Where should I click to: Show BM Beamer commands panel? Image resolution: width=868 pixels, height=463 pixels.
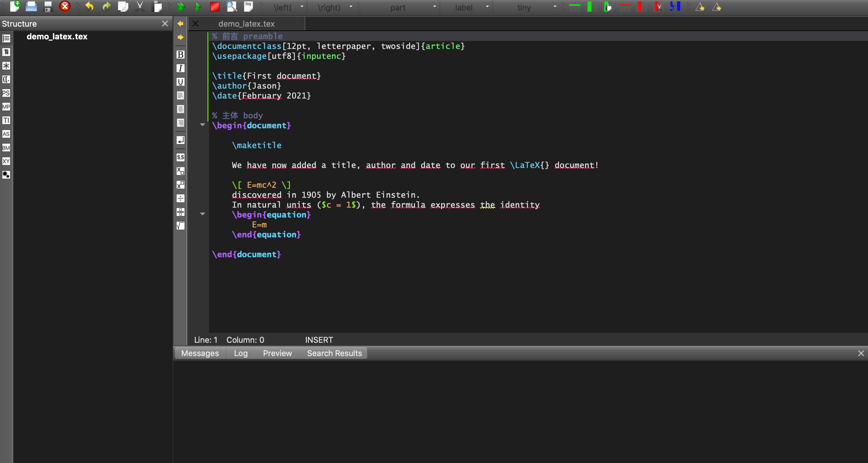[6, 148]
